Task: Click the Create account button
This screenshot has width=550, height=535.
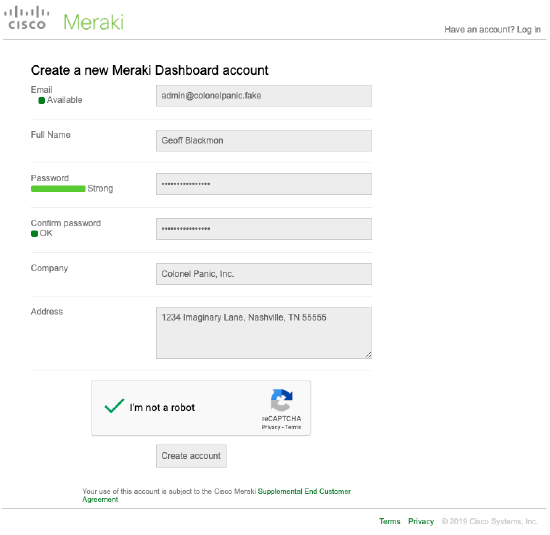Action: (191, 456)
